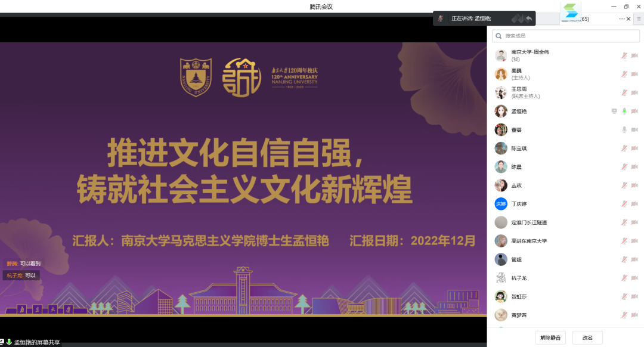
Task: Toggle muted microphone for 王思雨
Action: pyautogui.click(x=624, y=93)
